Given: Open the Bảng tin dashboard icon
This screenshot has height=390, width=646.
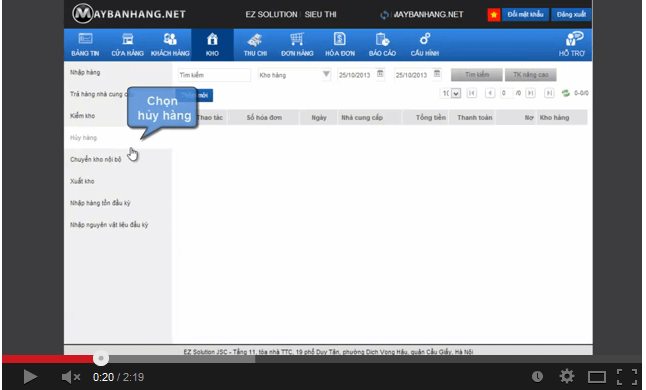Looking at the screenshot, I should pos(85,39).
